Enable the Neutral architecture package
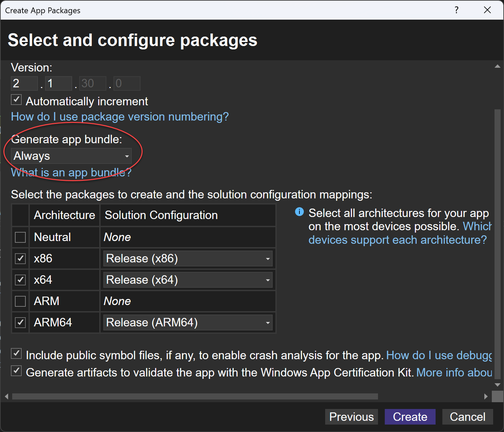The image size is (504, 432). click(x=20, y=237)
